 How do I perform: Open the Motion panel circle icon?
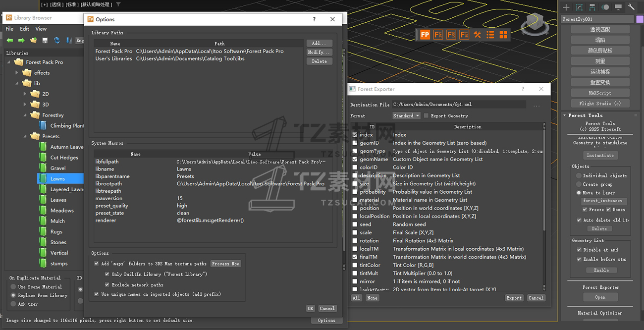(x=605, y=7)
